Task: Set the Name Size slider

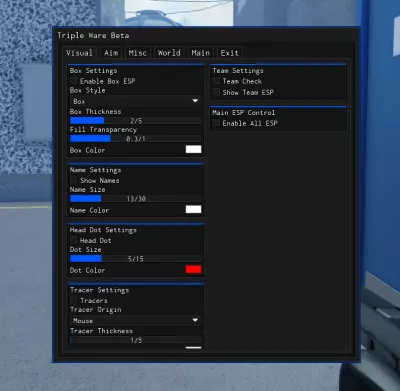Action: click(x=135, y=199)
